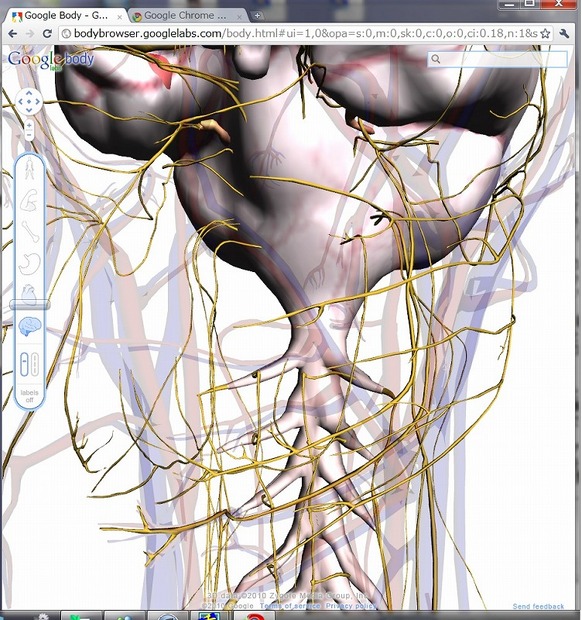Image resolution: width=582 pixels, height=620 pixels.
Task: Reload the Google Body page
Action: (x=47, y=34)
